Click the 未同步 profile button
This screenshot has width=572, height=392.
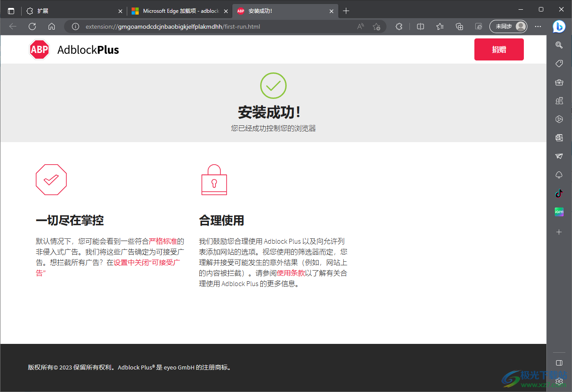coord(508,26)
